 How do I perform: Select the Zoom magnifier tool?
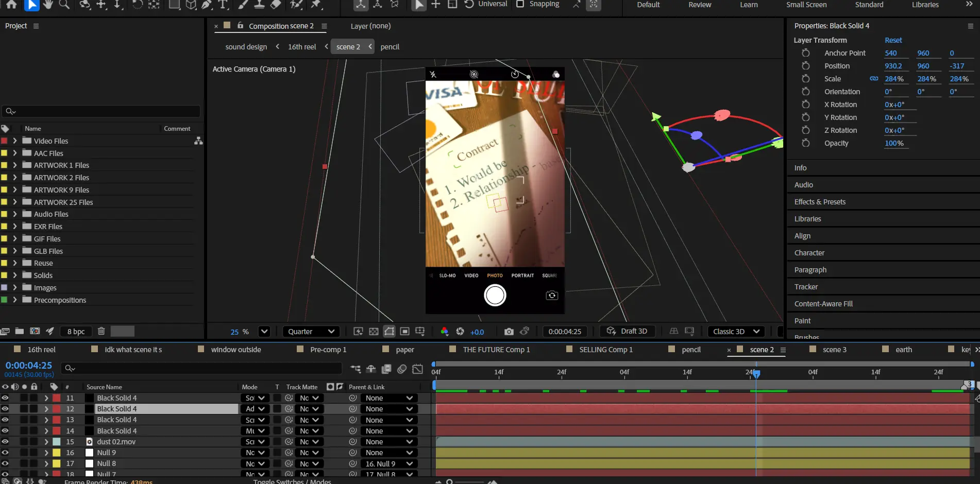[64, 5]
